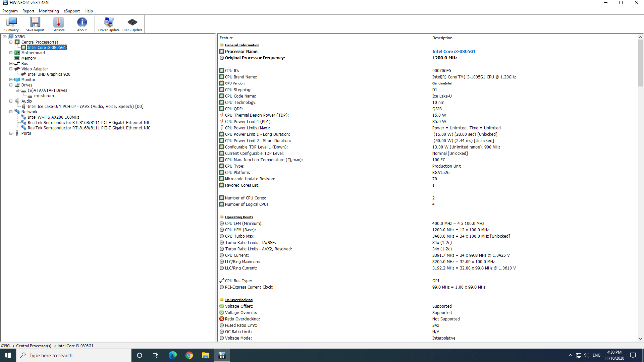Image resolution: width=644 pixels, height=362 pixels.
Task: Collapse the X35G root node
Action: [5, 37]
